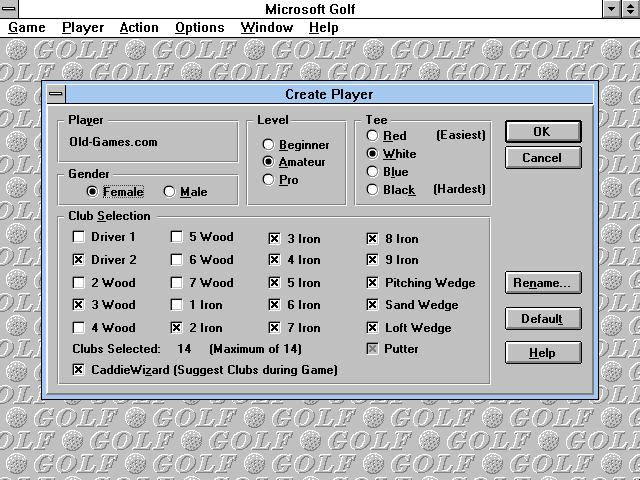Uncheck the 8 Iron club
The height and width of the screenshot is (480, 640).
coord(393,238)
